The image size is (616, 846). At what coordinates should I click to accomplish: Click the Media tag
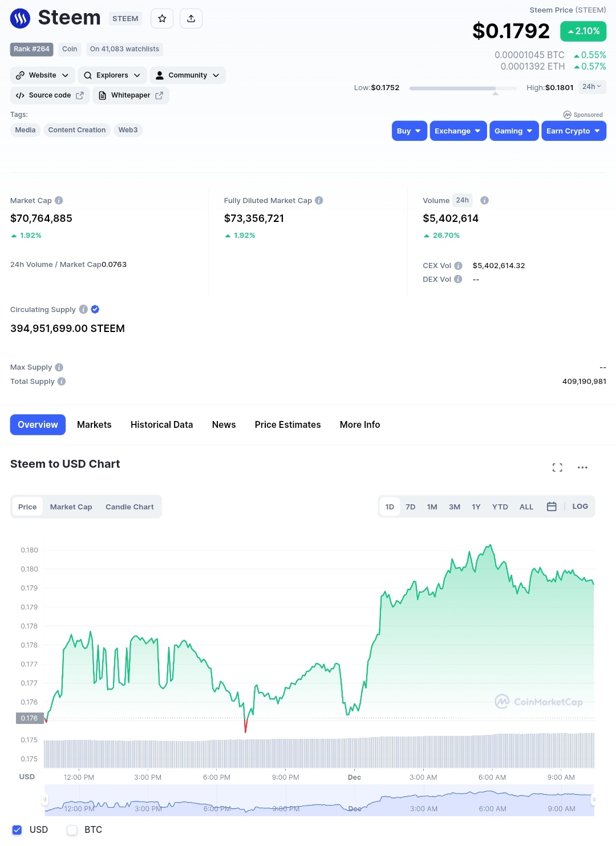tap(25, 130)
